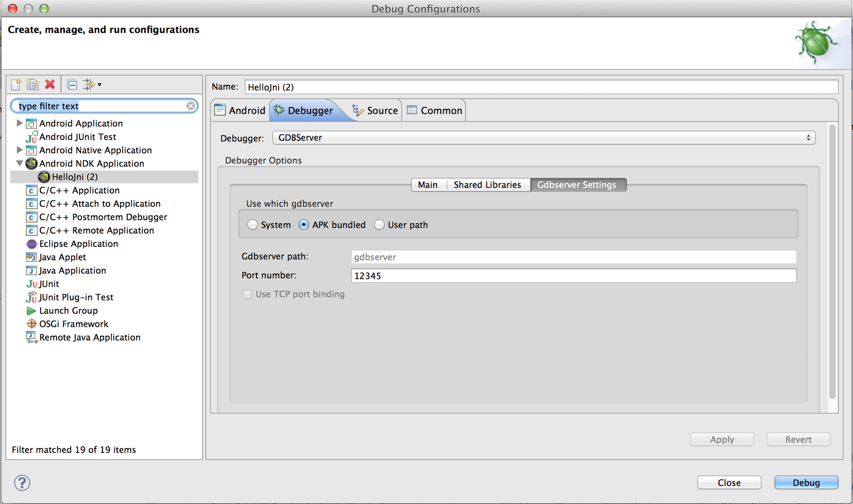Select Launch Group in the tree

[x=68, y=310]
